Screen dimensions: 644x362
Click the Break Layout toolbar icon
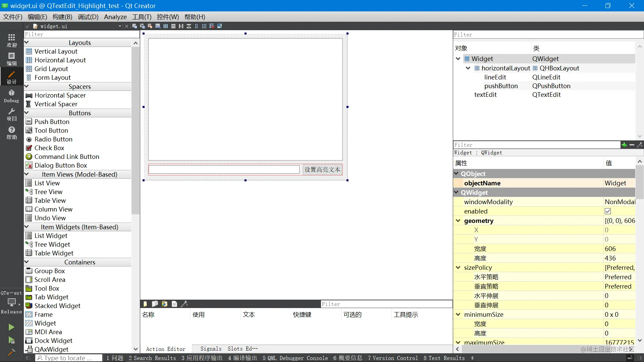pos(212,26)
